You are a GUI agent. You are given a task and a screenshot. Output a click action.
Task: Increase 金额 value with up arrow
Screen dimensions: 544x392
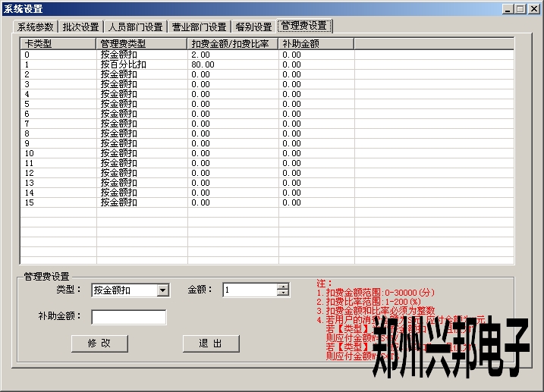pyautogui.click(x=283, y=287)
